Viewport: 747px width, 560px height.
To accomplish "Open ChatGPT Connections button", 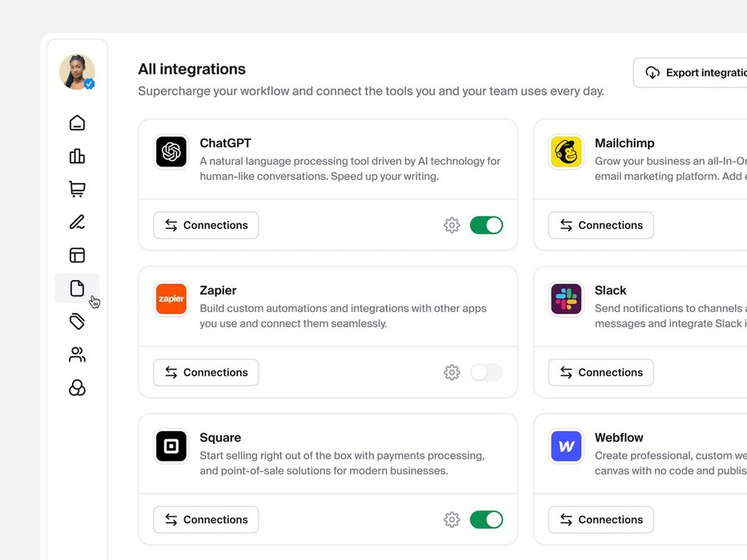I will [206, 226].
